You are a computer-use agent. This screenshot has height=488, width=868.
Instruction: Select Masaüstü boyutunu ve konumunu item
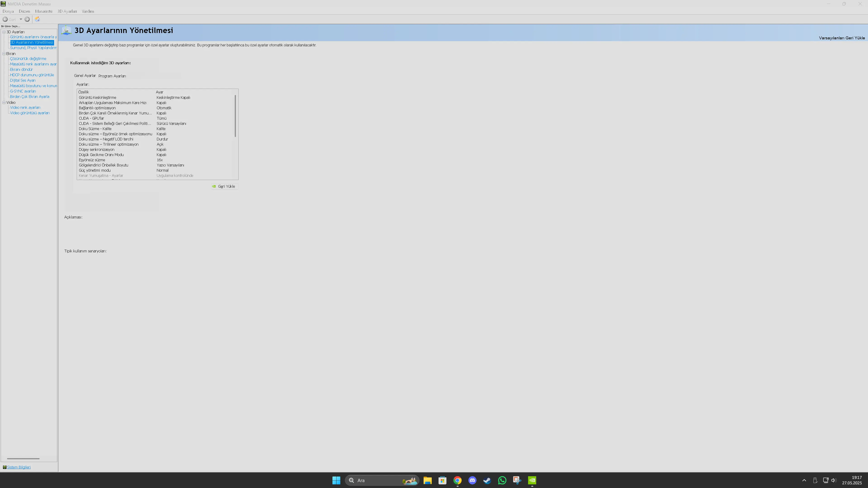[x=33, y=86]
